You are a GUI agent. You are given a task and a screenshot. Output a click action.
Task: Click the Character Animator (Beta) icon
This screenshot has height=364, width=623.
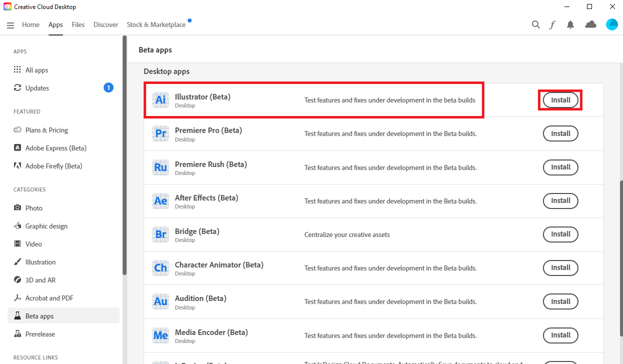[161, 268]
